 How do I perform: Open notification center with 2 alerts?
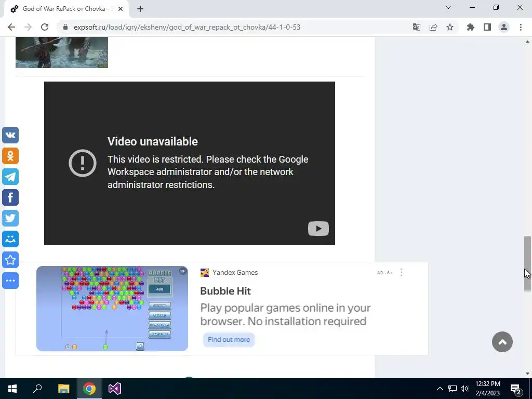(x=516, y=389)
